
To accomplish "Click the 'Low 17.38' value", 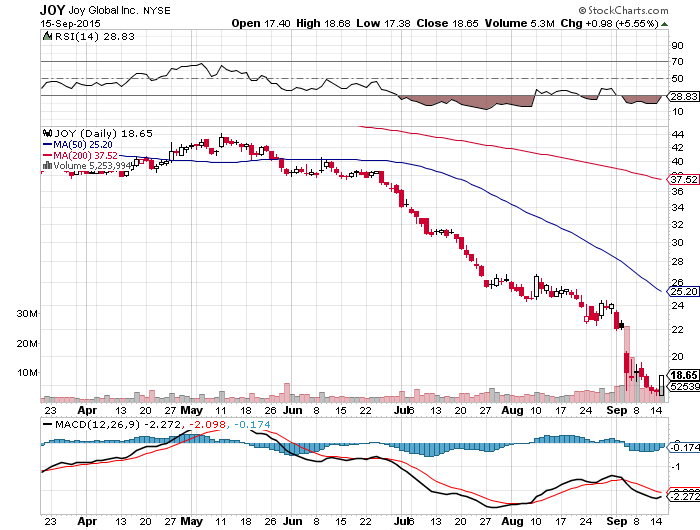I will click(383, 23).
